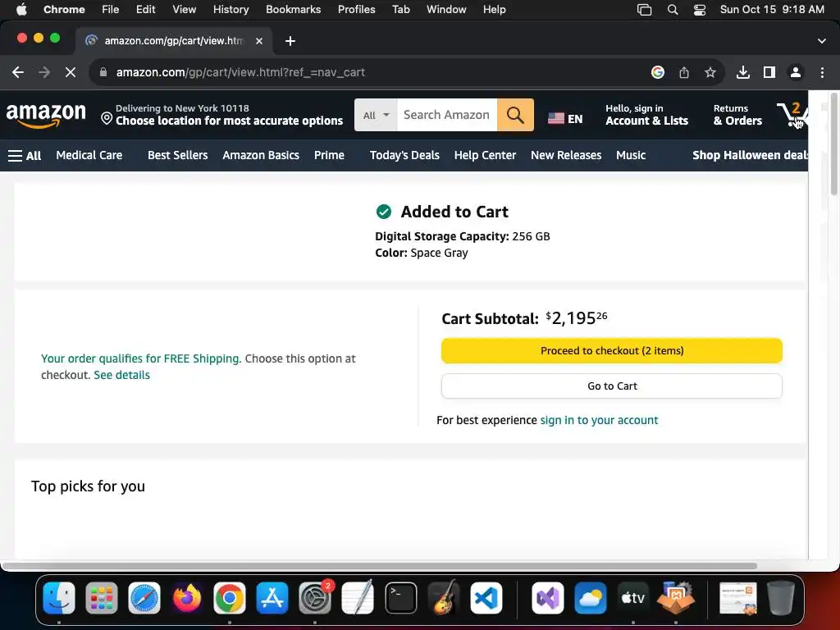840x630 pixels.
Task: Open the Weather app from the dock
Action: click(x=591, y=598)
